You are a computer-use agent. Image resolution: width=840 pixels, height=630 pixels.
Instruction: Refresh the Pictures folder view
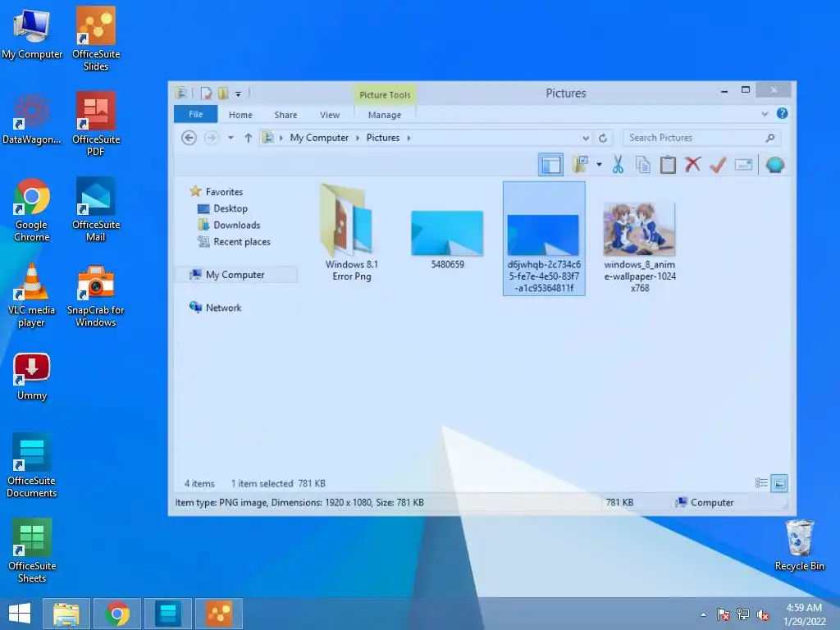coord(603,138)
